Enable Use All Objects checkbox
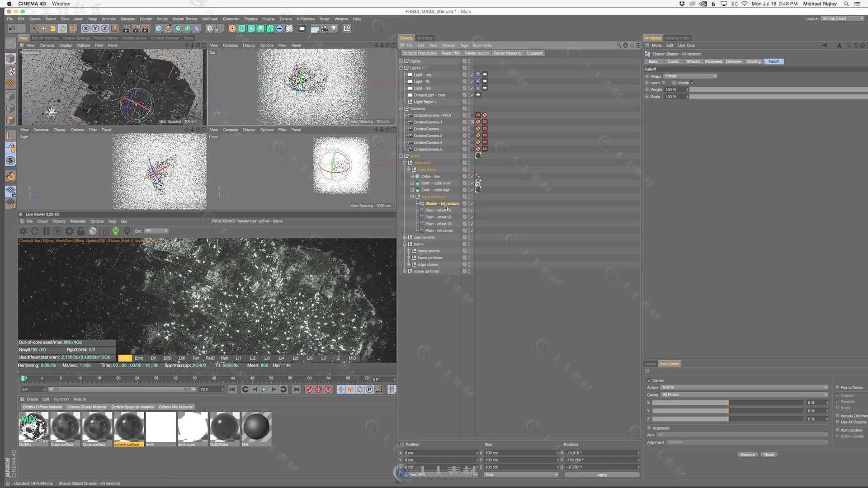Image resolution: width=868 pixels, height=488 pixels. pyautogui.click(x=837, y=422)
